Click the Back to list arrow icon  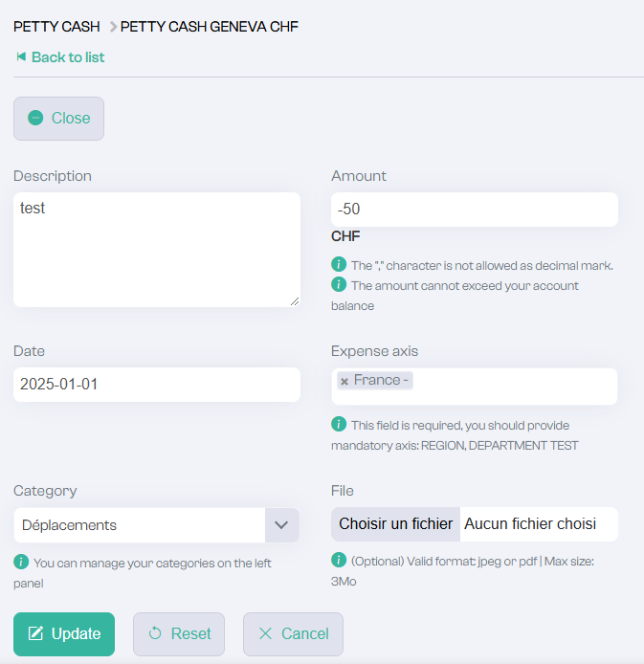click(21, 56)
